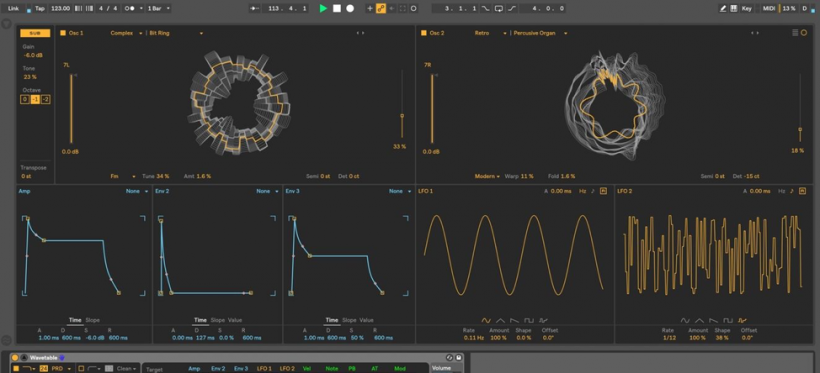Select sub octave -1
Viewport: 820px width, 373px height.
[x=35, y=99]
